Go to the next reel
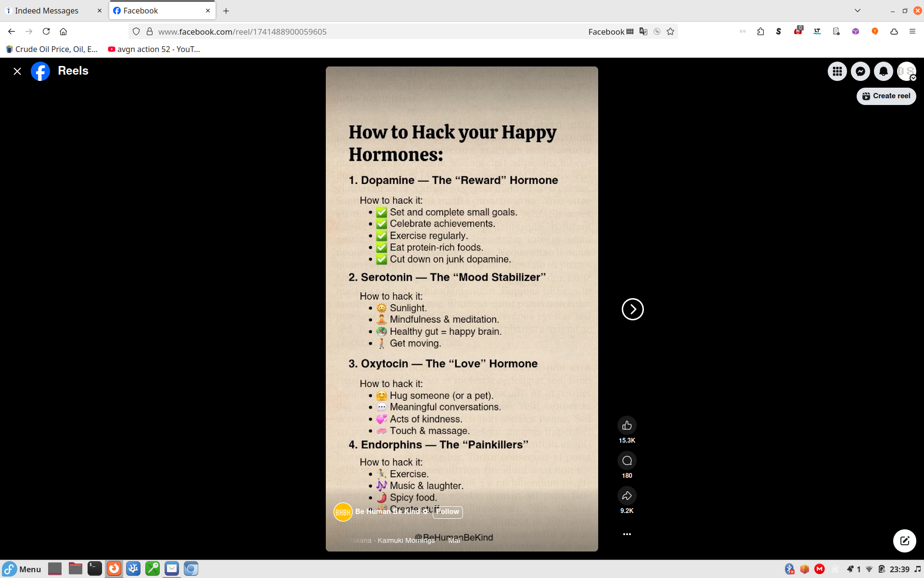924x578 pixels. tap(632, 309)
